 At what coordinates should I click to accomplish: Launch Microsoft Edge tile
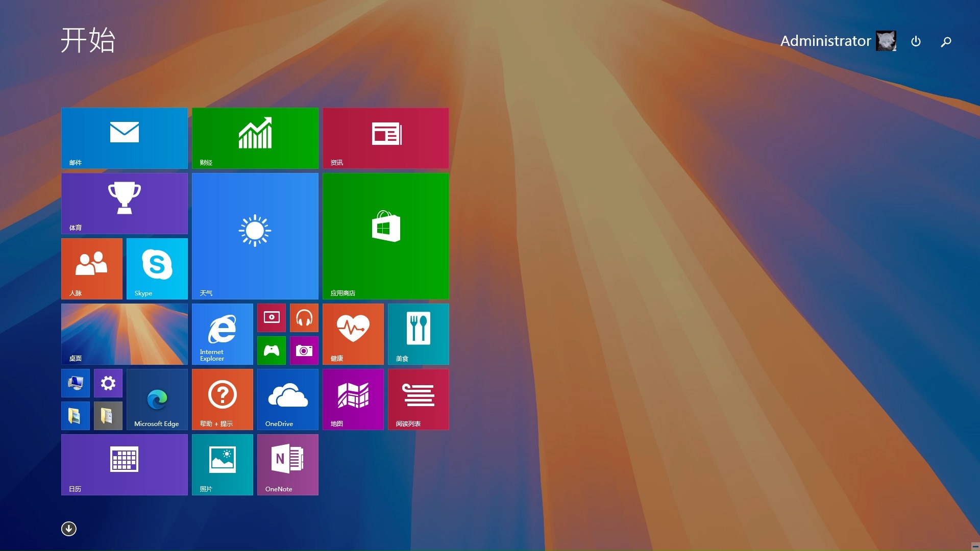pos(157,399)
